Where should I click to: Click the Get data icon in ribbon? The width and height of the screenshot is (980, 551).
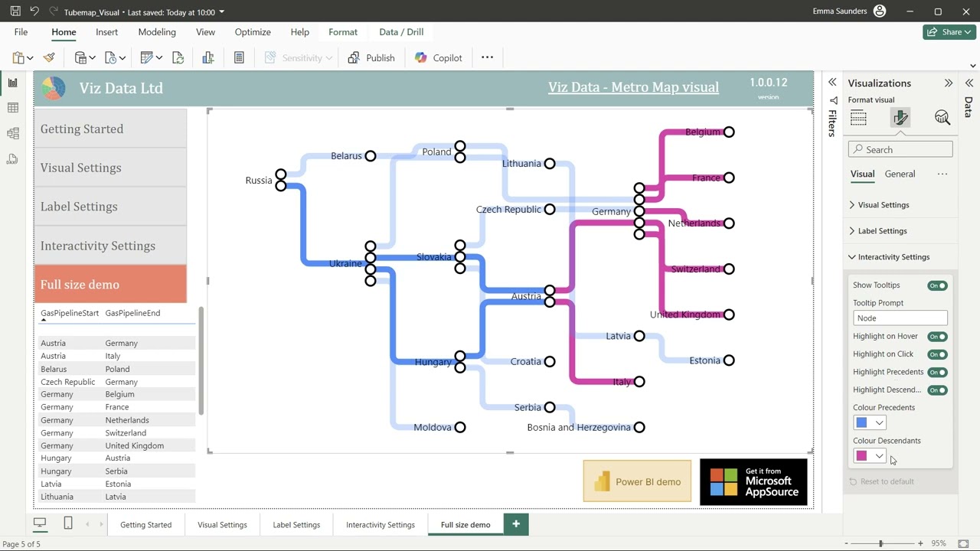click(x=80, y=57)
